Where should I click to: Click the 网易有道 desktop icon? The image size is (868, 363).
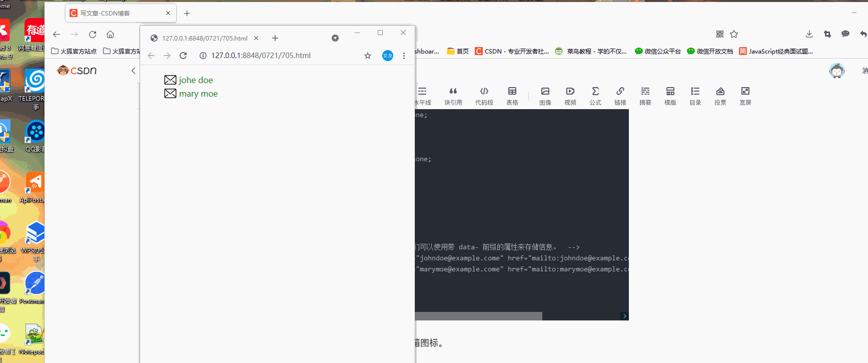[x=33, y=35]
